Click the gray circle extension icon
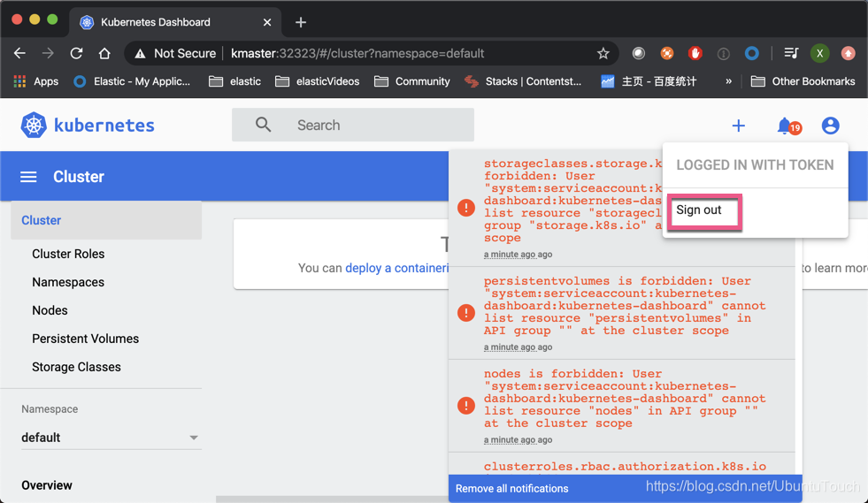This screenshot has height=503, width=868. tap(639, 53)
